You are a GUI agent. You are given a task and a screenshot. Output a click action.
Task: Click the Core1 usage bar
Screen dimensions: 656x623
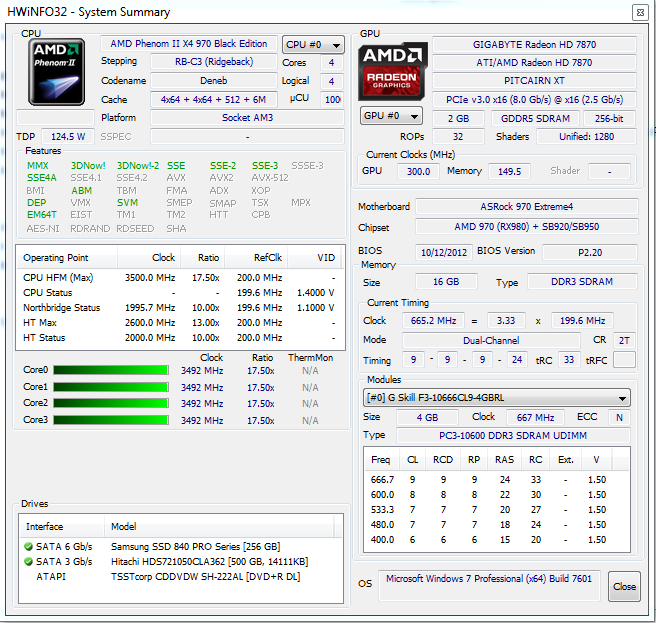coord(111,387)
